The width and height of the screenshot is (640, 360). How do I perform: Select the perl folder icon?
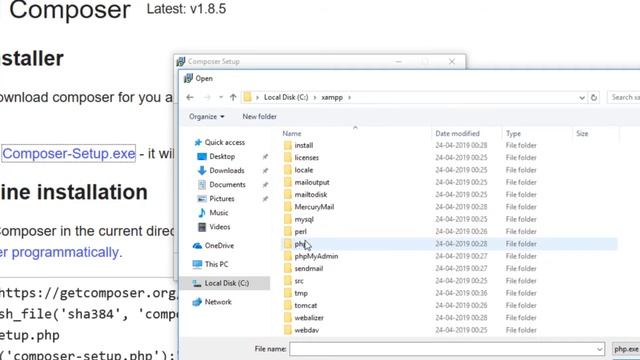[288, 231]
